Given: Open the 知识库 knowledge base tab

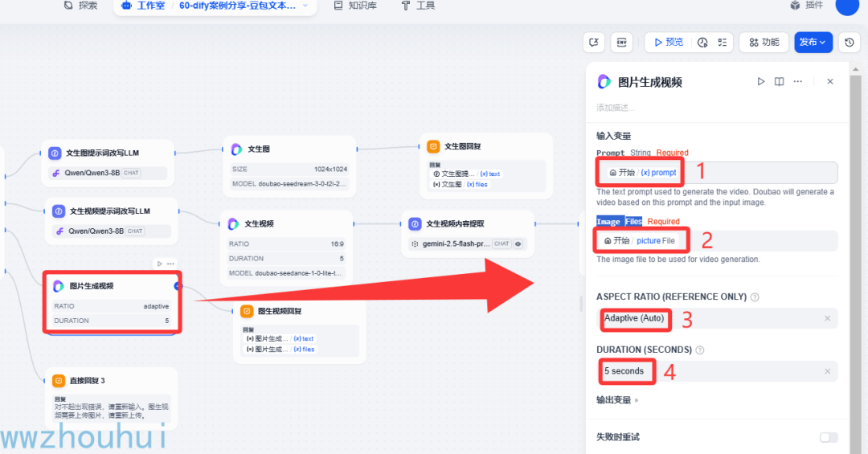Looking at the screenshot, I should 355,6.
